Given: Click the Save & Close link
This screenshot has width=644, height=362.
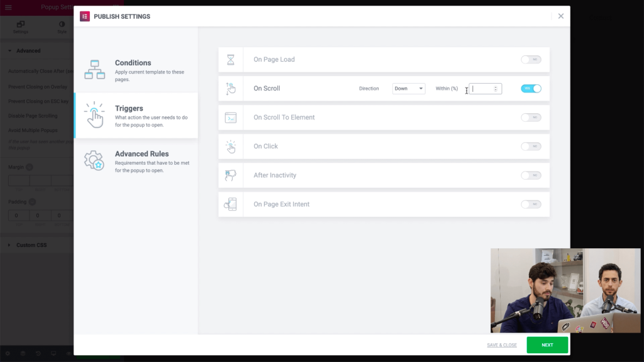Looking at the screenshot, I should tap(501, 345).
